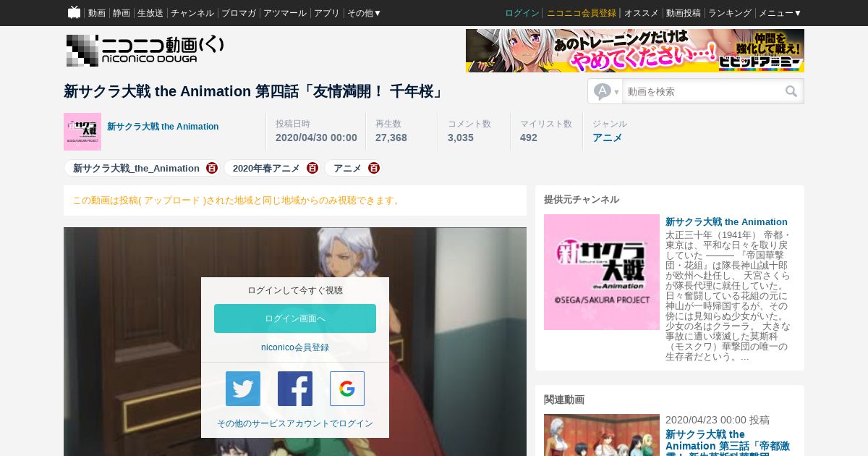
Task: Click その他のサービスアカウントでログイン
Action: click(x=295, y=423)
